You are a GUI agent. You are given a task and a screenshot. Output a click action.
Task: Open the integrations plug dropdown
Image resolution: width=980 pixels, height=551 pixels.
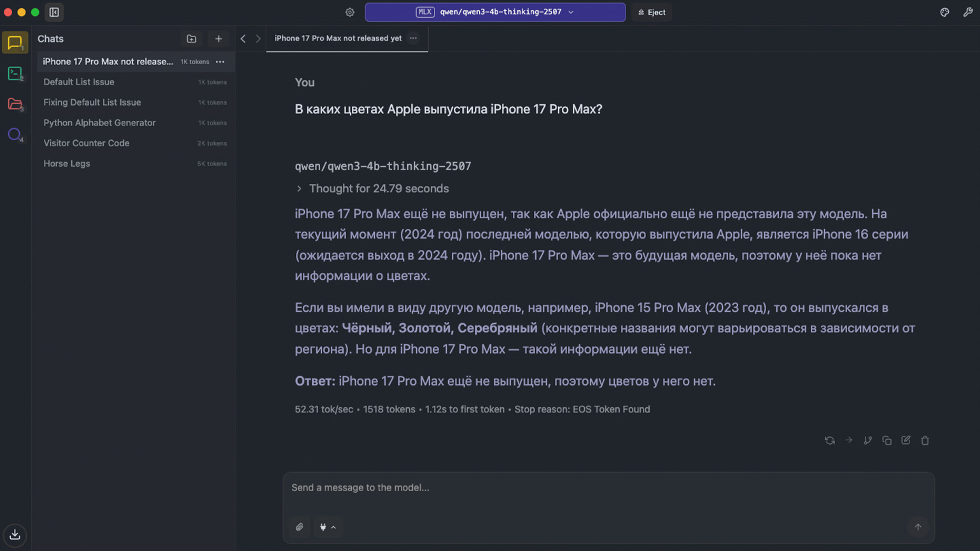pyautogui.click(x=328, y=527)
